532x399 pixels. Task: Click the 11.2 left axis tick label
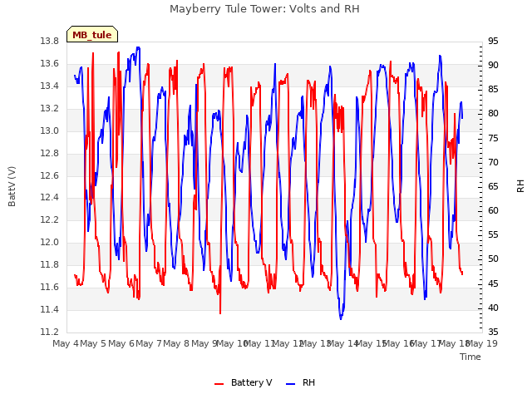(x=50, y=332)
